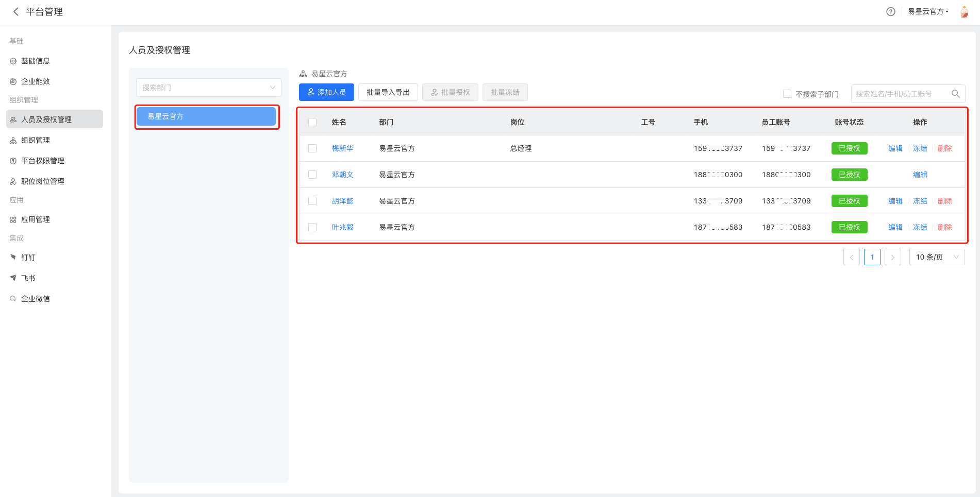
Task: Click the 批量导入导出 button
Action: click(388, 92)
